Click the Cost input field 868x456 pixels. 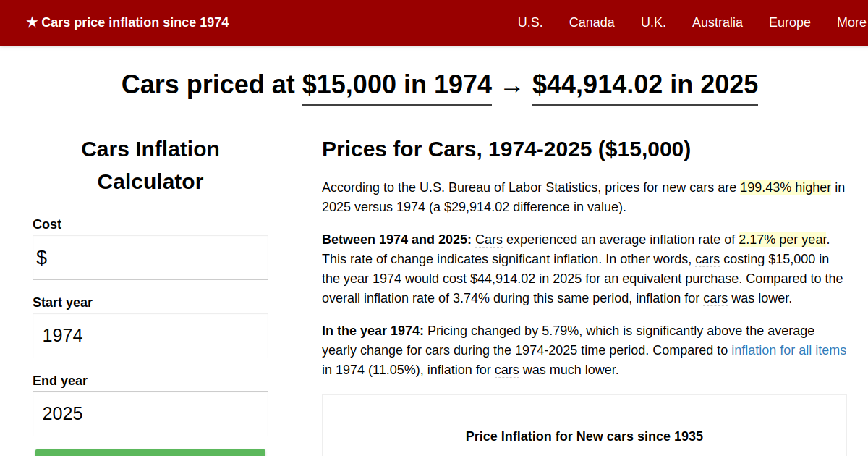(x=150, y=257)
